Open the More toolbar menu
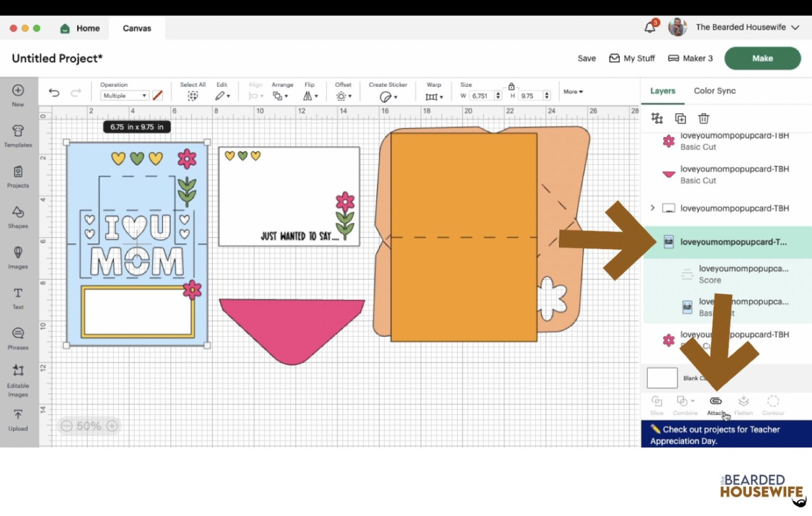Image resolution: width=812 pixels, height=516 pixels. pos(573,91)
